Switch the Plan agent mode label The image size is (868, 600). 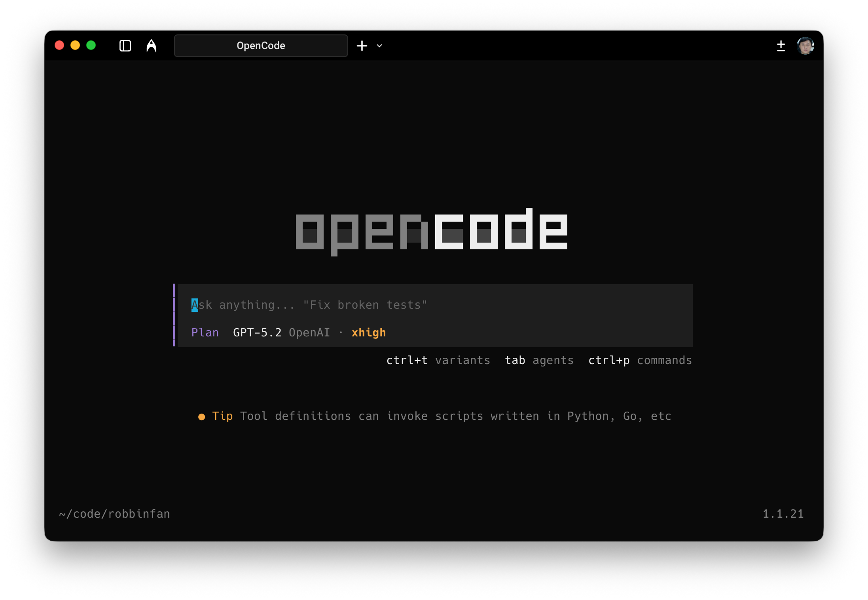pos(205,332)
